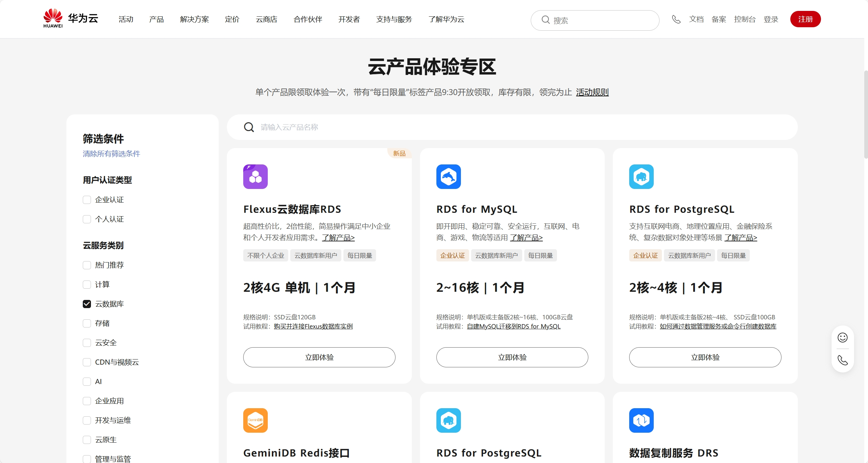The image size is (868, 463).
Task: Open the 支持与服务 dropdown menu
Action: pos(394,19)
